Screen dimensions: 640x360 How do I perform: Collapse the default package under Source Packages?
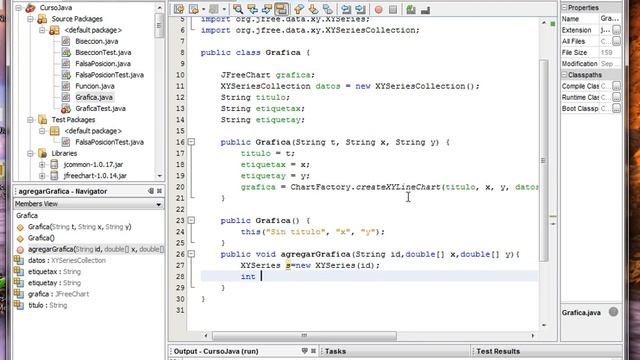[42, 30]
